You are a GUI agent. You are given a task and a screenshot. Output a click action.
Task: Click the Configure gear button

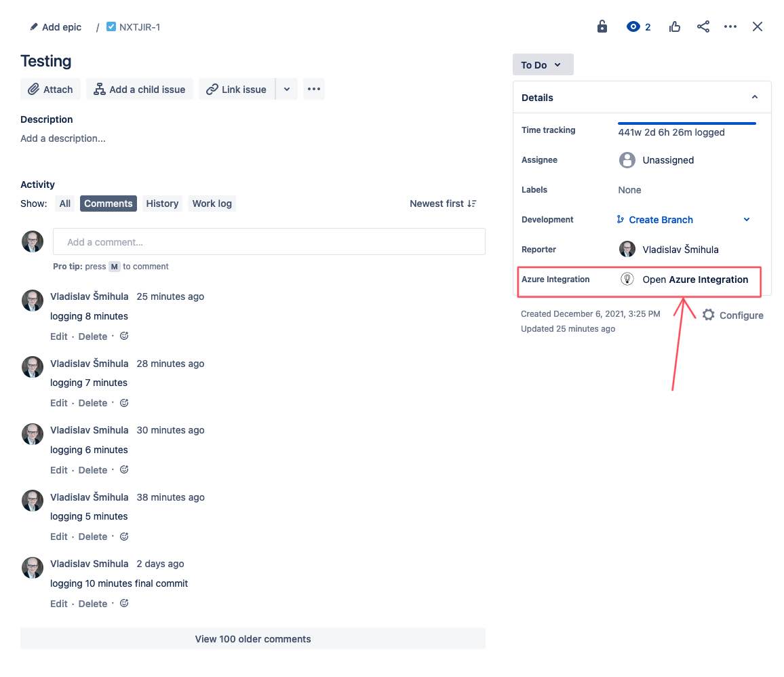(732, 315)
